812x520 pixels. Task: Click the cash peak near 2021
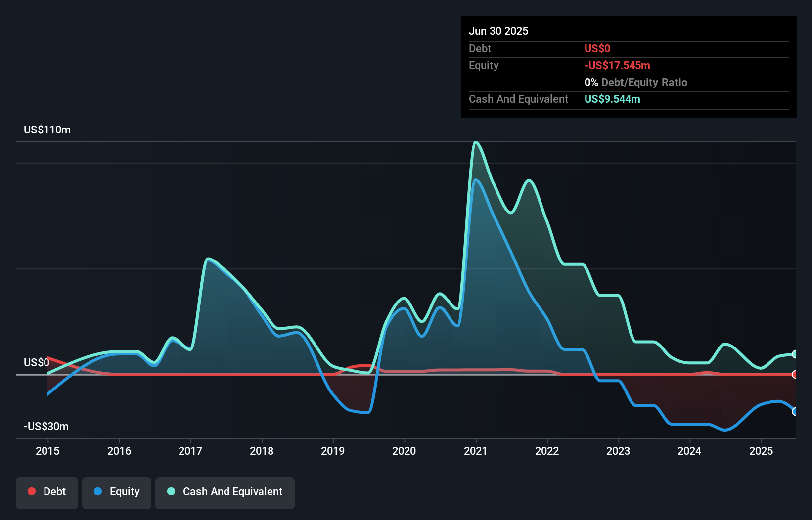coord(476,143)
